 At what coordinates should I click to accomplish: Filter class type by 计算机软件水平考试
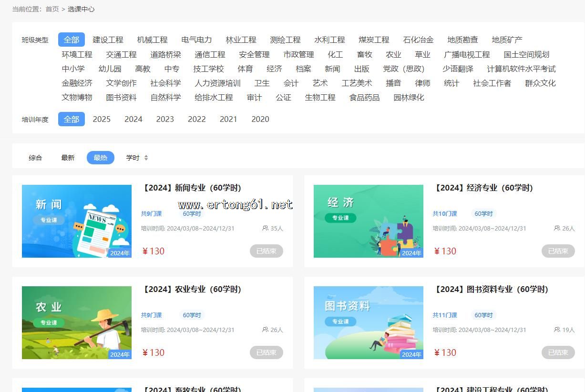click(521, 69)
